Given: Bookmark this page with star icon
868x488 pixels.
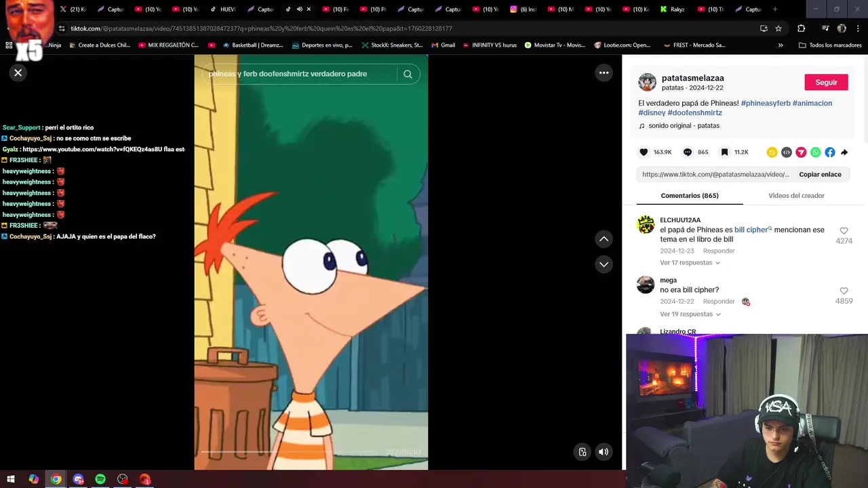Looking at the screenshot, I should pyautogui.click(x=778, y=28).
